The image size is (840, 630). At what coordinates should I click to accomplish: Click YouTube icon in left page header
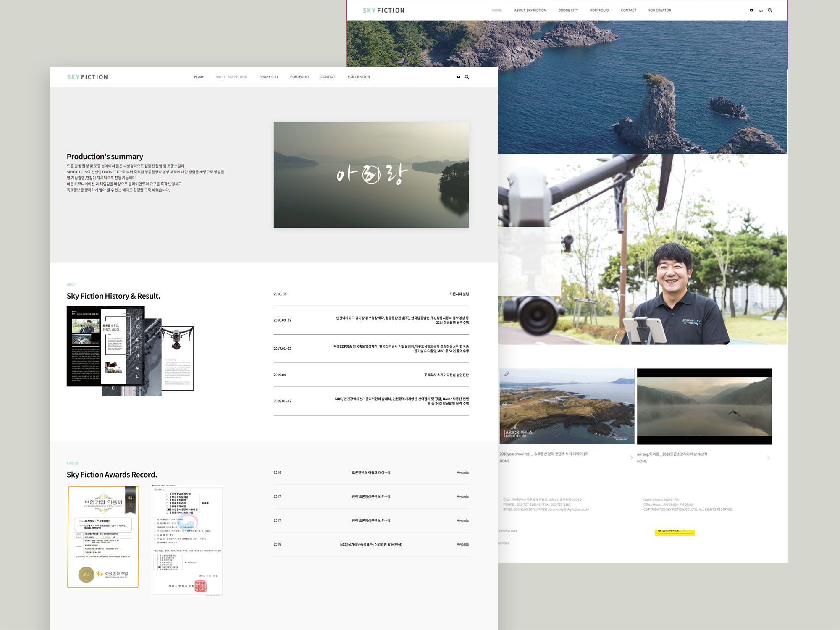(458, 77)
